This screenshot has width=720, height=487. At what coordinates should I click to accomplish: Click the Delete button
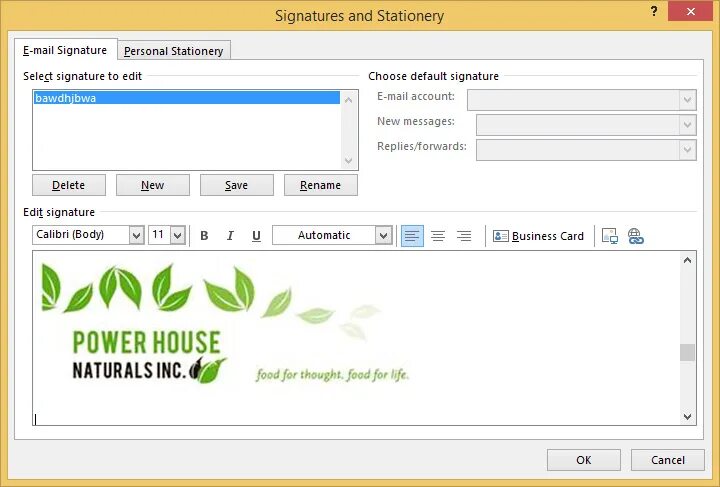tap(69, 185)
